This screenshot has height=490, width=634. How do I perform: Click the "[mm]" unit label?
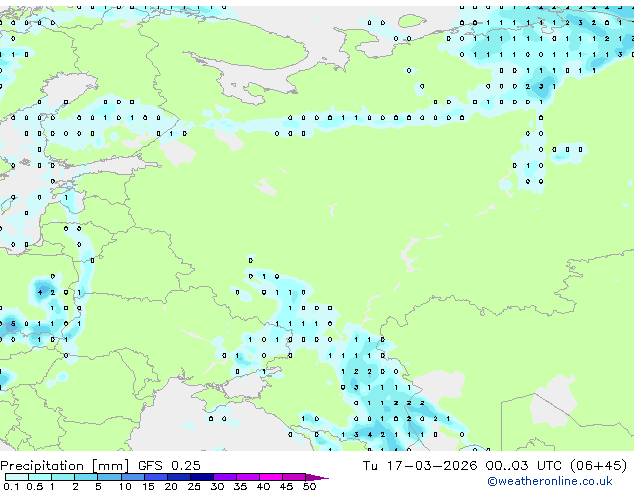point(110,466)
